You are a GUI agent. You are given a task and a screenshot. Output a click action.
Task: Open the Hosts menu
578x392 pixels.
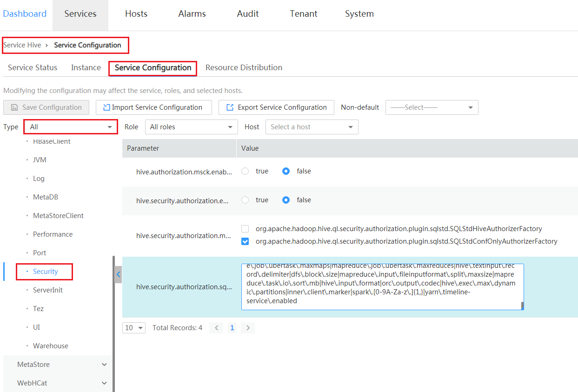click(136, 14)
